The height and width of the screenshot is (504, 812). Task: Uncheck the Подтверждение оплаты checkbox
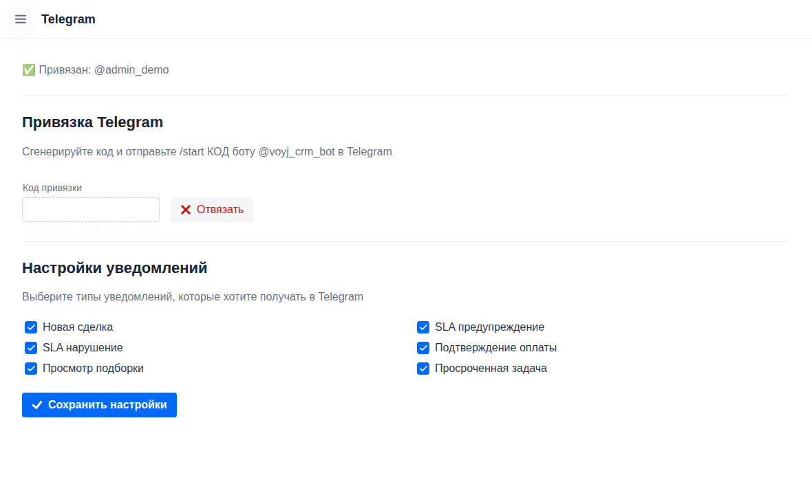(423, 348)
